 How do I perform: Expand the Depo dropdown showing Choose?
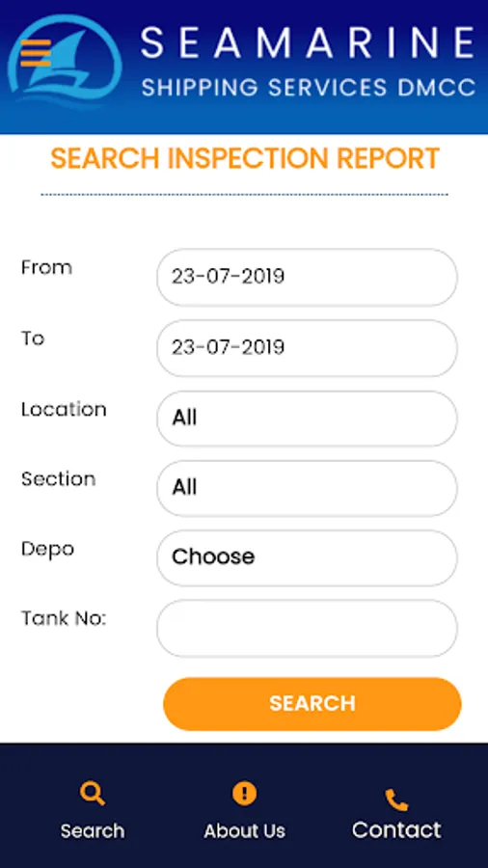tap(307, 558)
